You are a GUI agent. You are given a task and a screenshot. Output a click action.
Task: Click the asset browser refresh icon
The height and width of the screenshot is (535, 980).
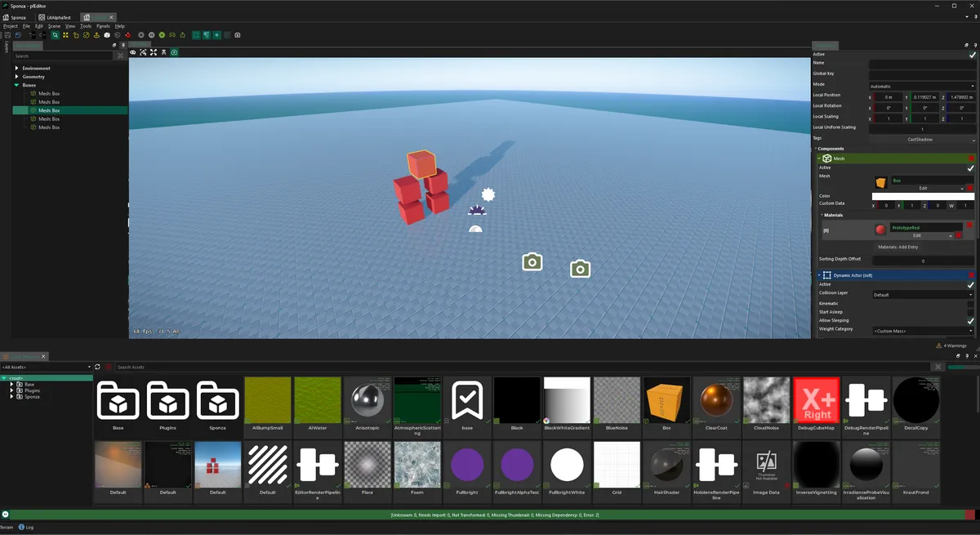[x=98, y=367]
